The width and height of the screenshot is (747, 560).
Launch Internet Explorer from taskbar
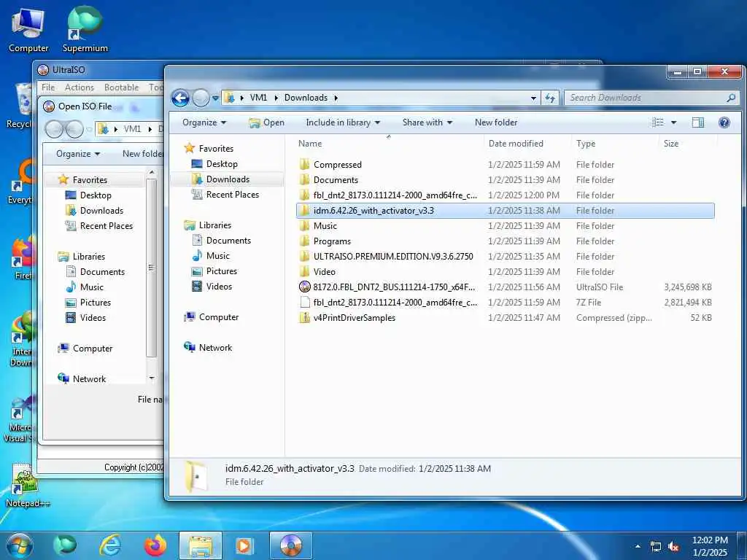110,545
